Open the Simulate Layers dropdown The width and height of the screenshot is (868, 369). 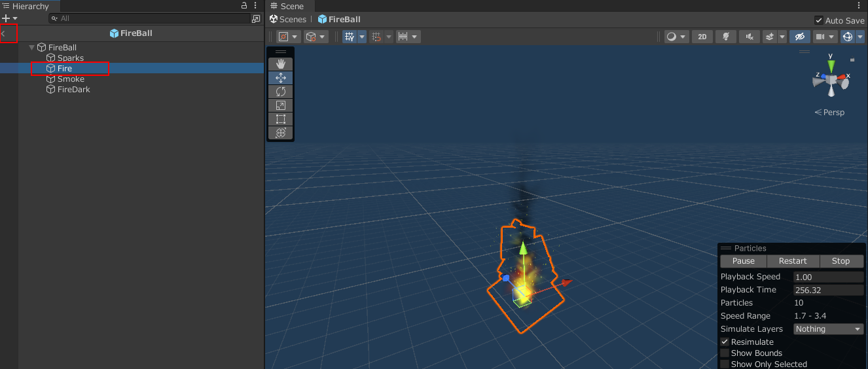[828, 329]
